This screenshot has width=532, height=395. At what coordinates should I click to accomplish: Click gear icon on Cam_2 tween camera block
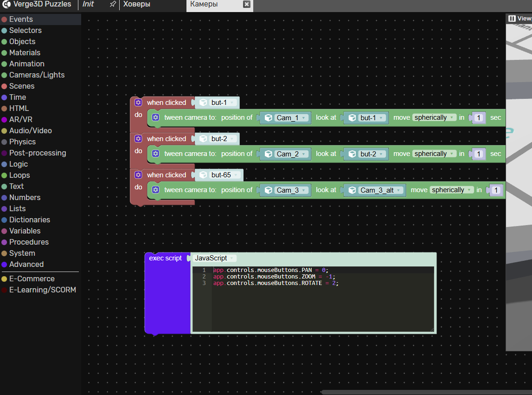(x=156, y=154)
